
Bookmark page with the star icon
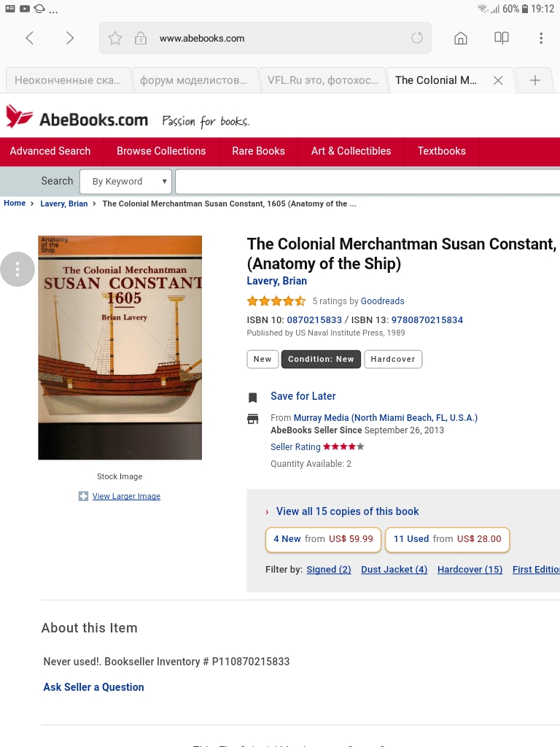[115, 39]
